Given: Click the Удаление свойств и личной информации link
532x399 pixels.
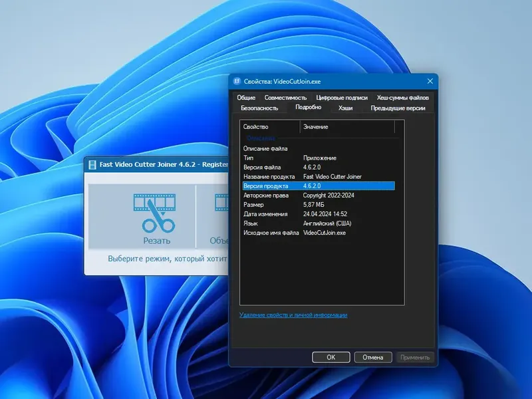Looking at the screenshot, I should 293,315.
